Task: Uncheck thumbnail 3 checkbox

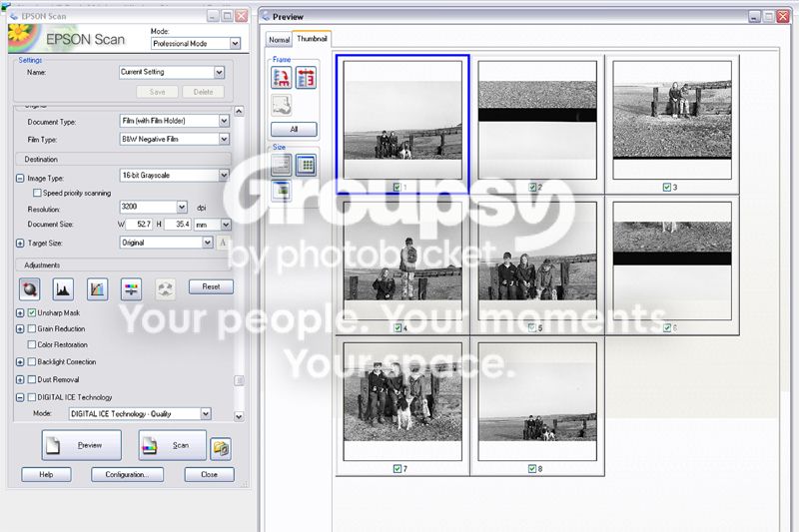Action: pos(666,188)
